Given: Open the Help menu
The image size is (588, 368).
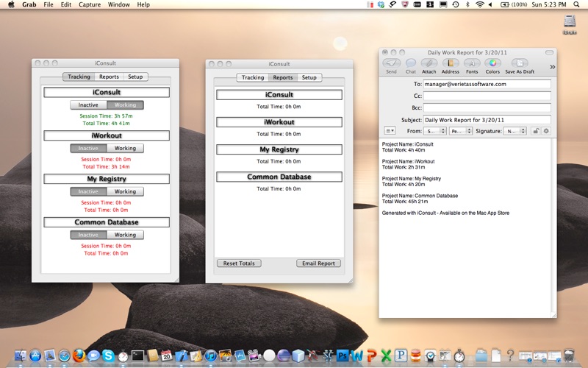Looking at the screenshot, I should pyautogui.click(x=143, y=4).
